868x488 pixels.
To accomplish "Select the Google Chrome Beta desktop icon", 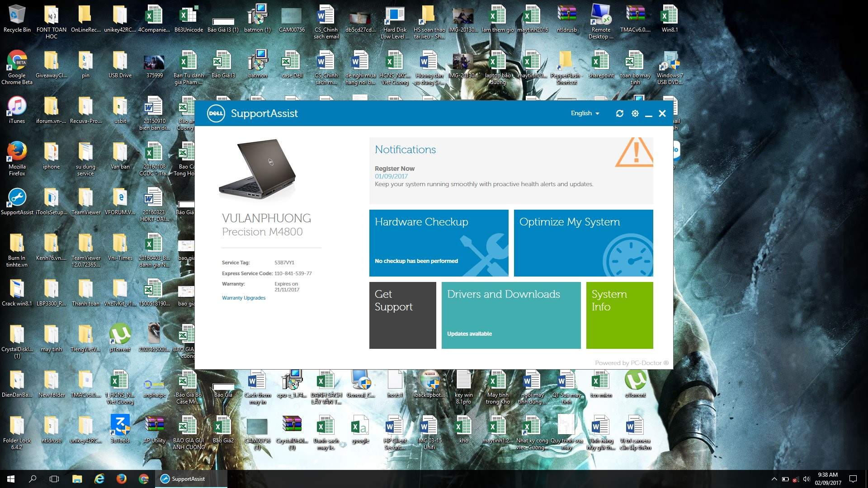I will coord(17,68).
